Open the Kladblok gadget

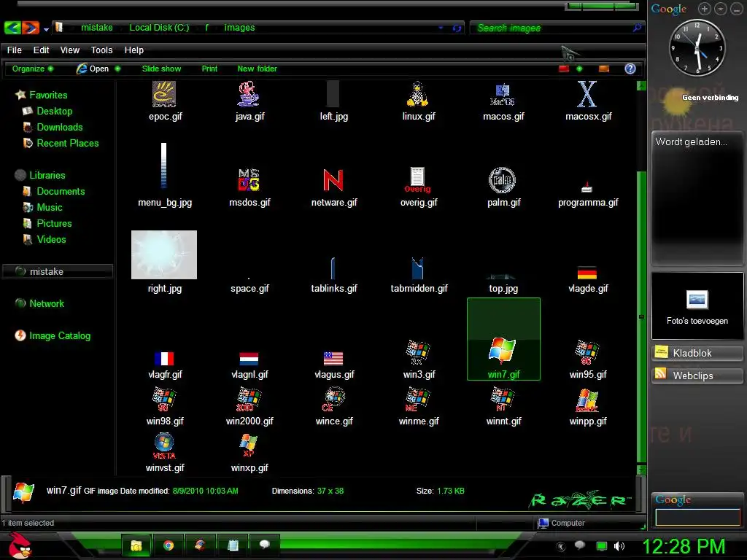pos(697,353)
